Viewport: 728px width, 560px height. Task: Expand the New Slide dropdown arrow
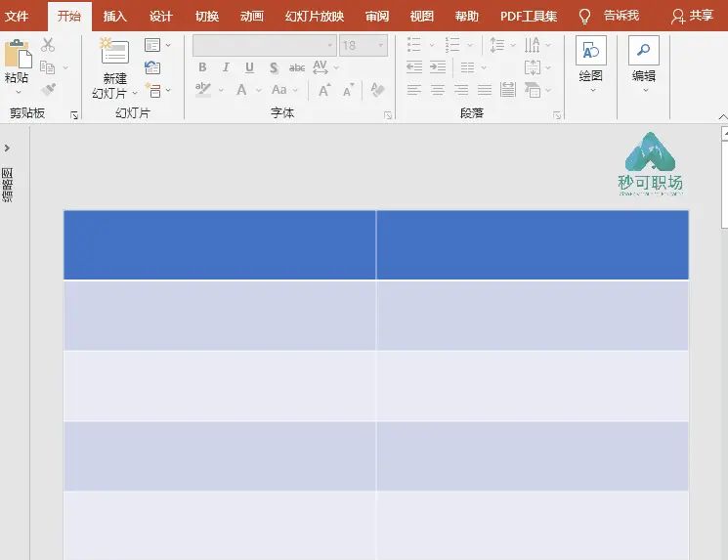pyautogui.click(x=135, y=93)
